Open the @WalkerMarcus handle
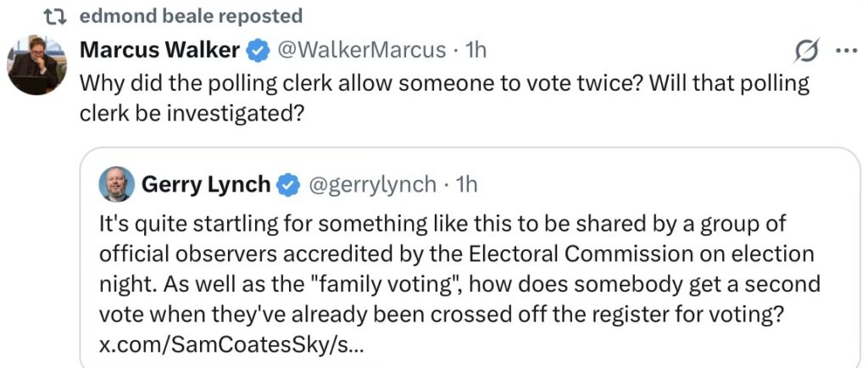868x368 pixels. click(362, 50)
